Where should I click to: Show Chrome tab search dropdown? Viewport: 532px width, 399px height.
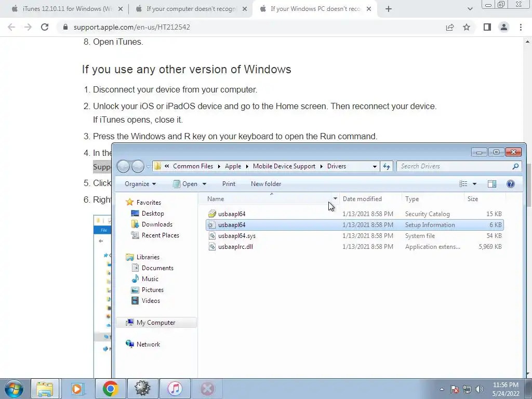[x=470, y=9]
